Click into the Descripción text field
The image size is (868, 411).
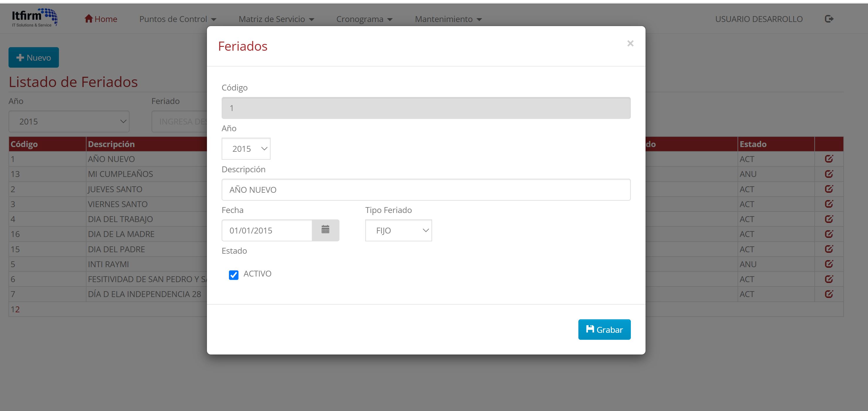click(x=426, y=190)
